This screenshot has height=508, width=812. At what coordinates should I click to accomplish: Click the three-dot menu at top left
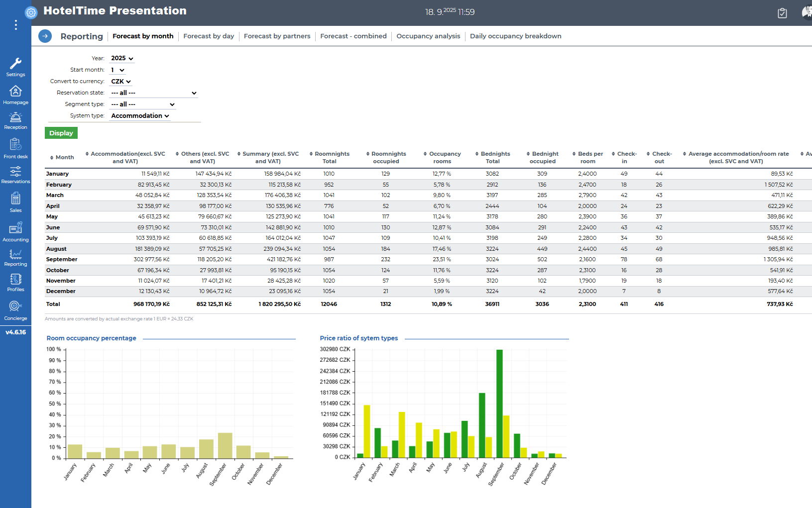click(x=16, y=25)
